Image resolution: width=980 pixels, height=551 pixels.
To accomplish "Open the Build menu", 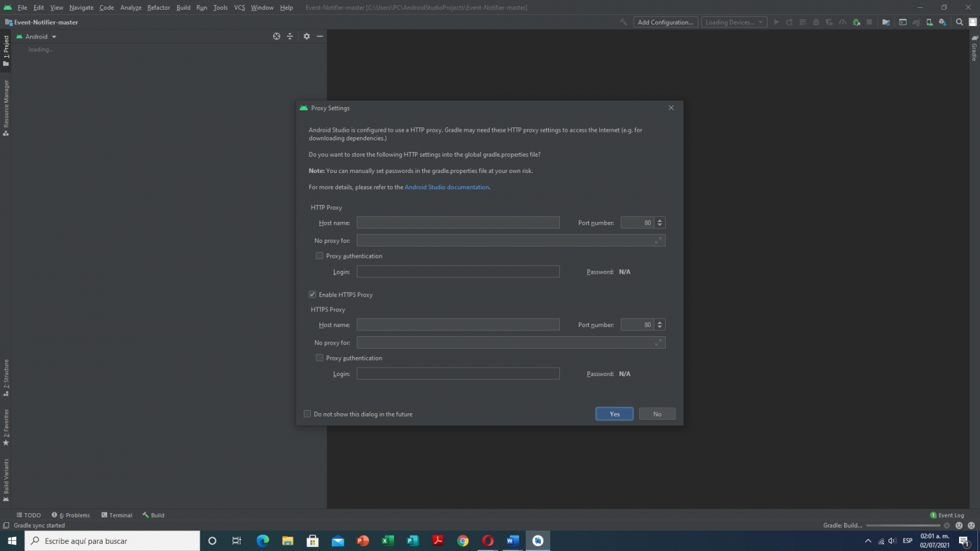I will pyautogui.click(x=184, y=8).
